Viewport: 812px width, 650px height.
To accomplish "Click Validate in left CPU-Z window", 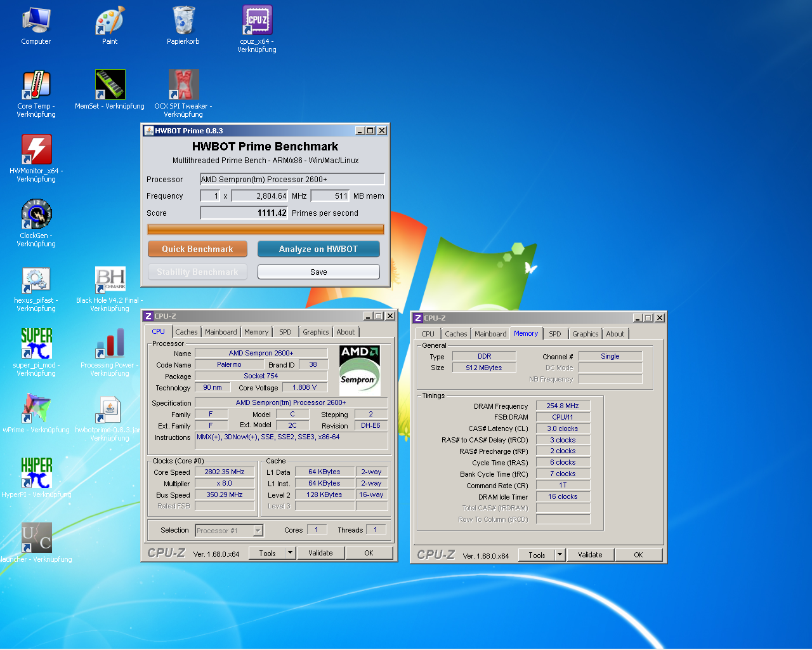I will coord(320,553).
